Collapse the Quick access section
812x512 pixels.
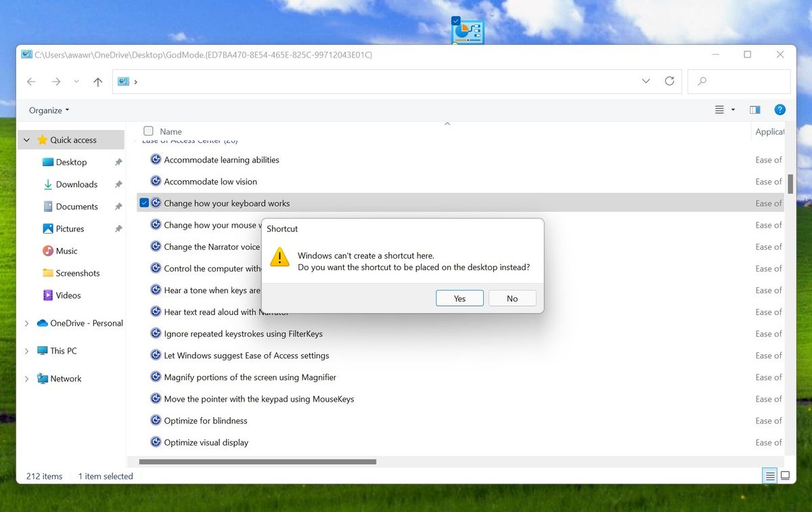click(x=26, y=140)
